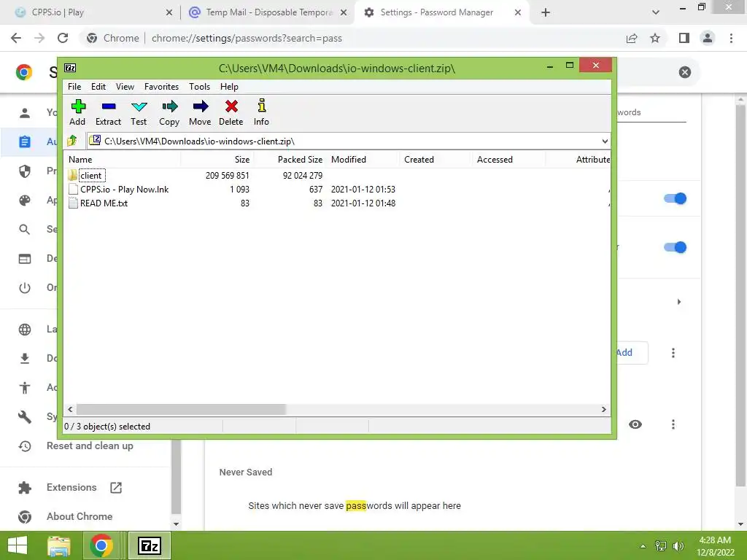The image size is (747, 560).
Task: Select the READ ME.txt file
Action: (98, 203)
